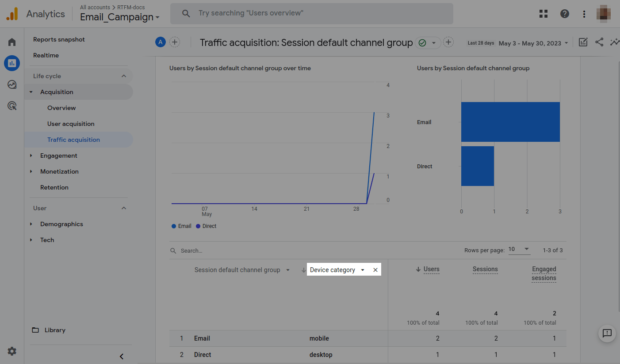Open the Realtime report

point(46,55)
